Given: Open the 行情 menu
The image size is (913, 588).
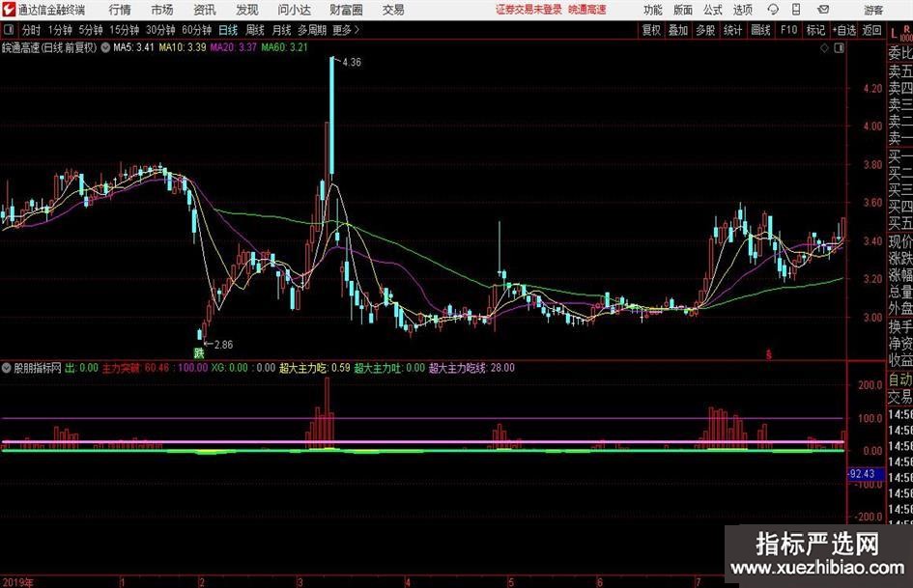Looking at the screenshot, I should [x=120, y=10].
